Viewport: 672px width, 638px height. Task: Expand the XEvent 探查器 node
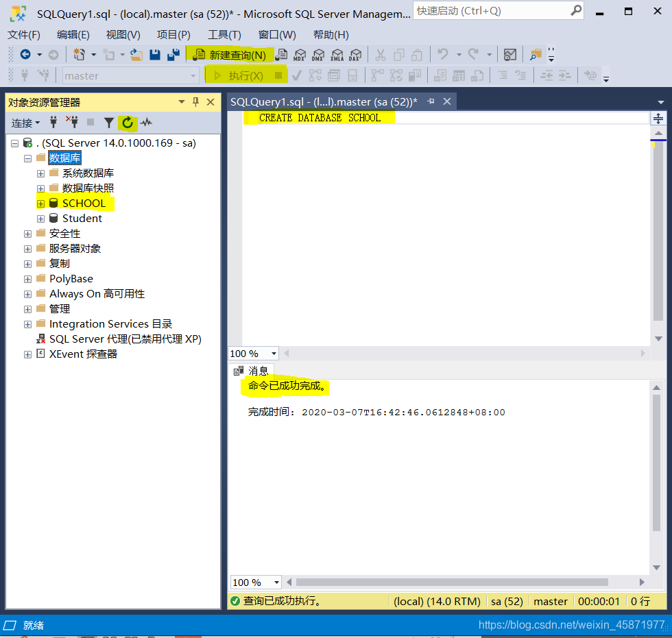pyautogui.click(x=28, y=354)
